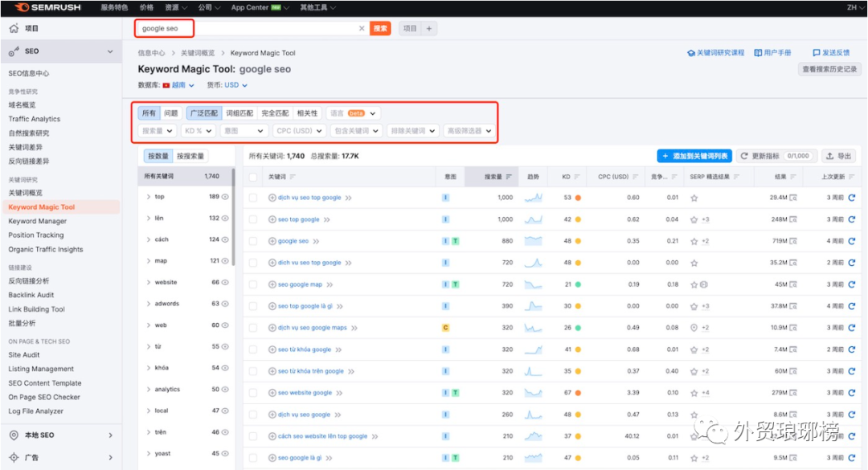868x470 pixels.
Task: Select the 词组匹配 tab
Action: coord(240,113)
